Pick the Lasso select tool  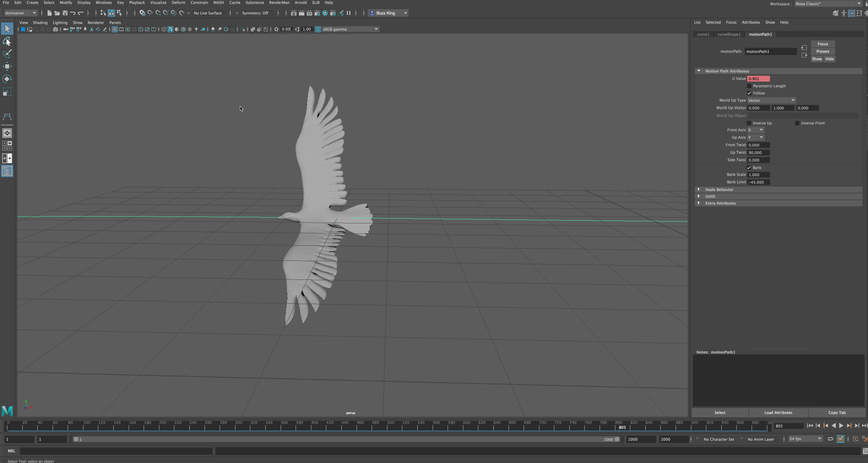[7, 41]
